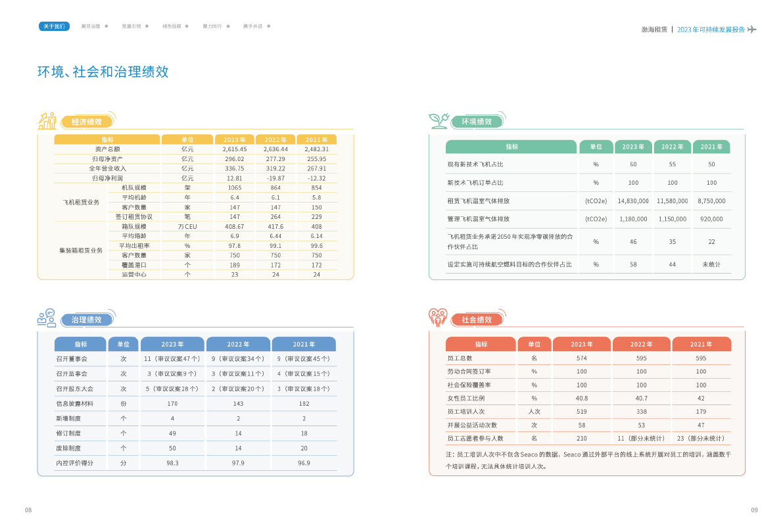
Task: Click the 2023年可持续发展报告 title text
Action: pyautogui.click(x=711, y=30)
